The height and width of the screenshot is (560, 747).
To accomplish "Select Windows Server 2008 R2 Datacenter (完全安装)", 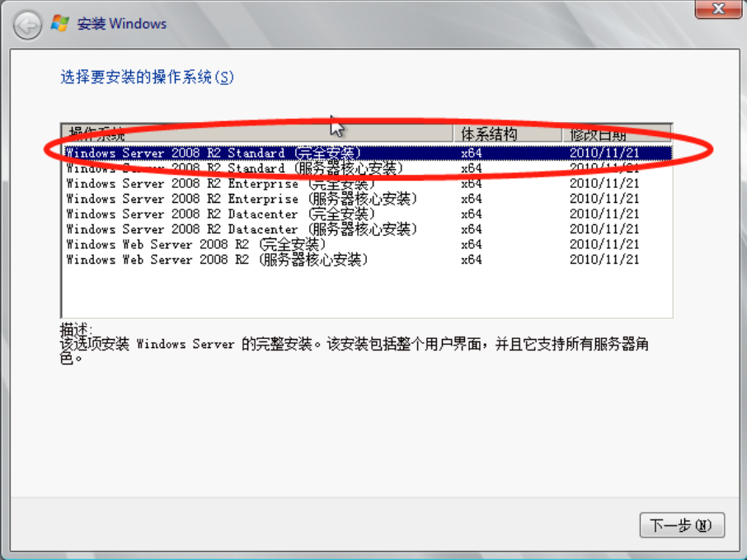I will coord(367,214).
